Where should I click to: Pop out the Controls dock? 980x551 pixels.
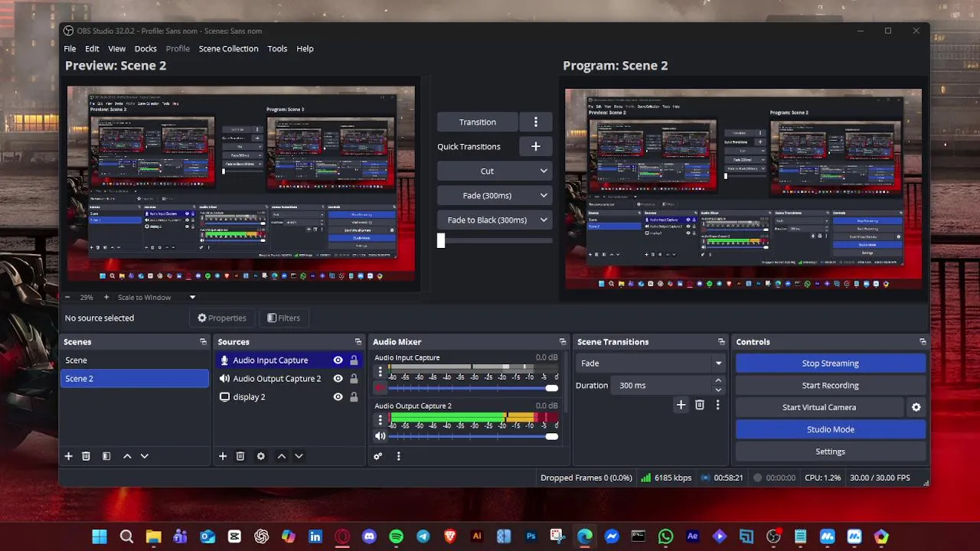point(923,342)
